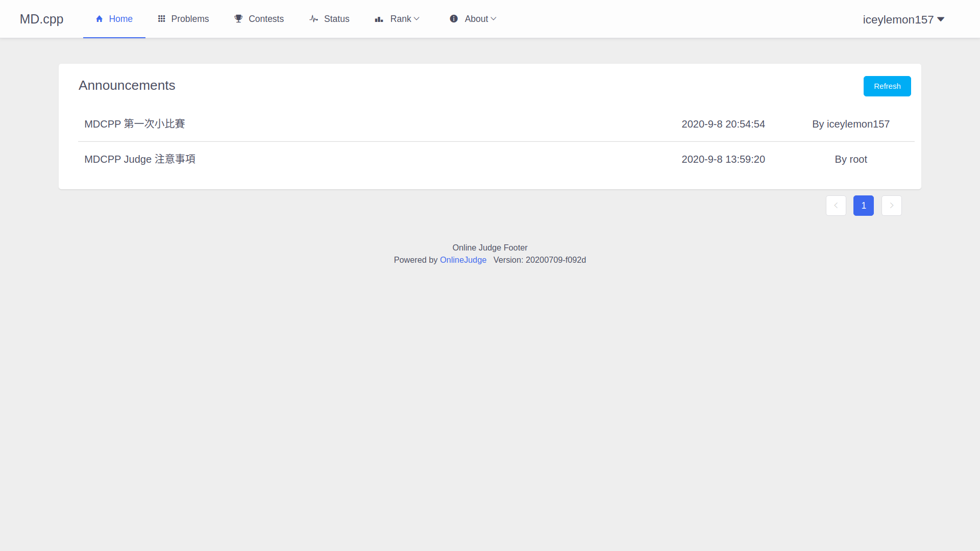Click the Problems grid icon
Viewport: 980px width, 551px height.
(x=161, y=19)
